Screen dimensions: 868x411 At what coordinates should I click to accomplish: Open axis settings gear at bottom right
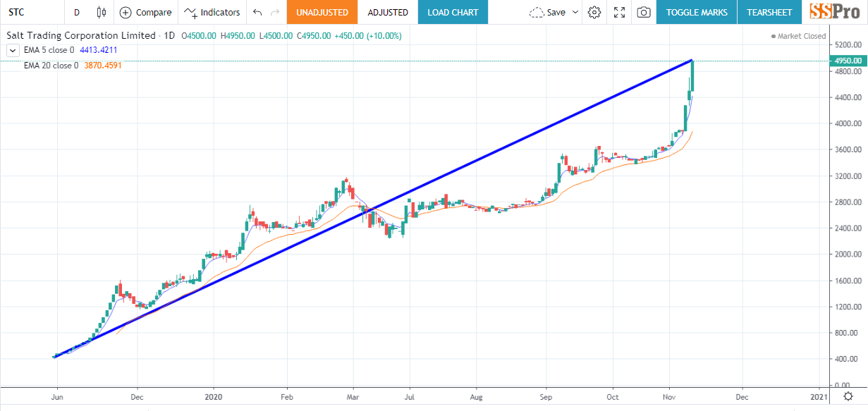click(x=848, y=395)
